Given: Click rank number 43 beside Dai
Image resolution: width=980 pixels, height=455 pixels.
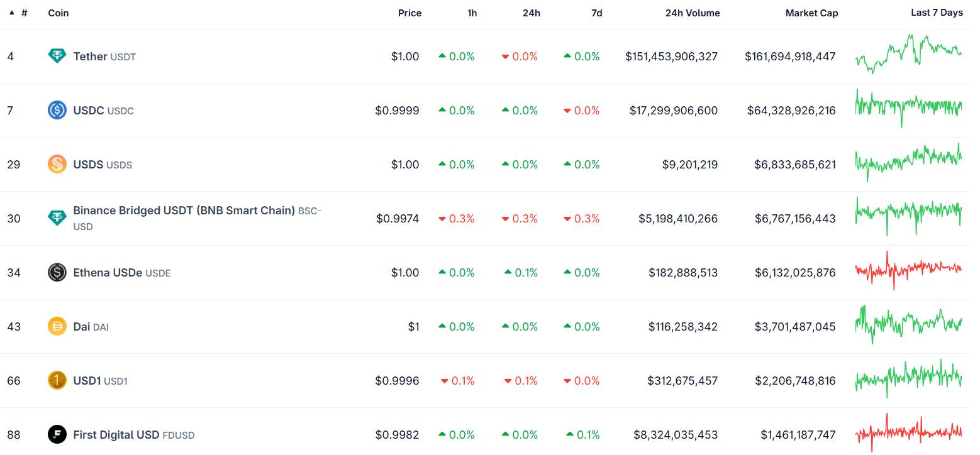Looking at the screenshot, I should 14,327.
